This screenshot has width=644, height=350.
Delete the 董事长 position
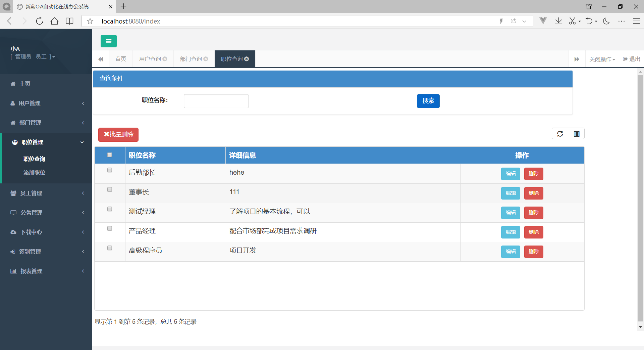(x=534, y=193)
